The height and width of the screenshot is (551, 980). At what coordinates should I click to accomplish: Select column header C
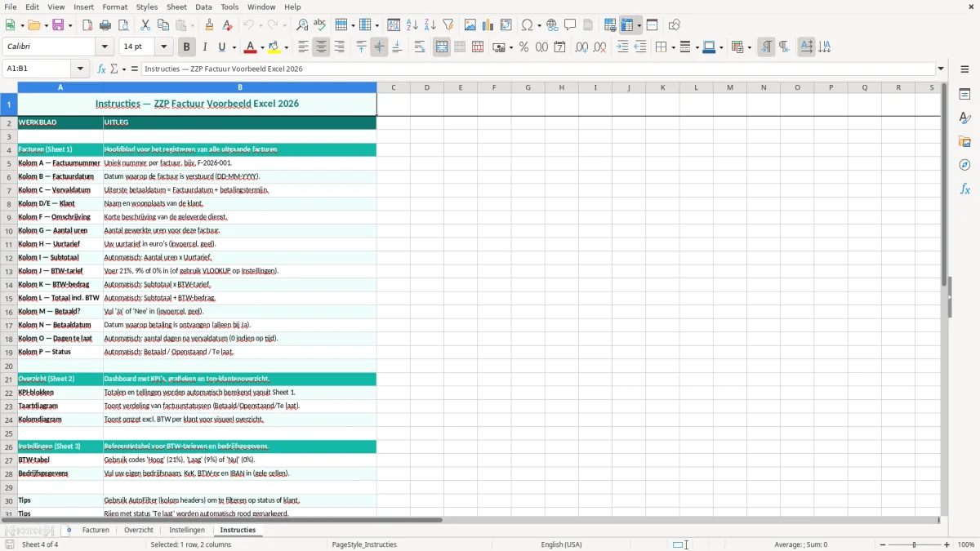point(393,87)
